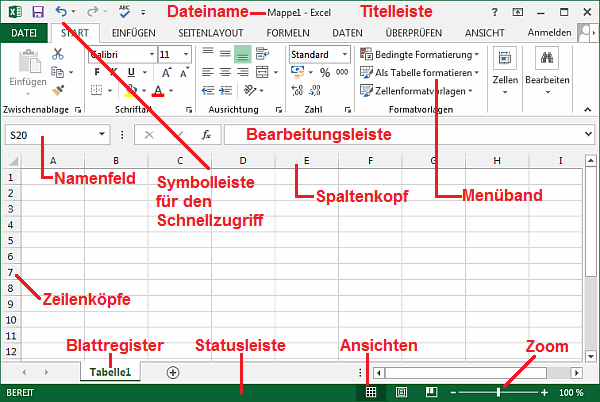The width and height of the screenshot is (600, 402).
Task: Switch to the ANSICHT tab
Action: 484,33
